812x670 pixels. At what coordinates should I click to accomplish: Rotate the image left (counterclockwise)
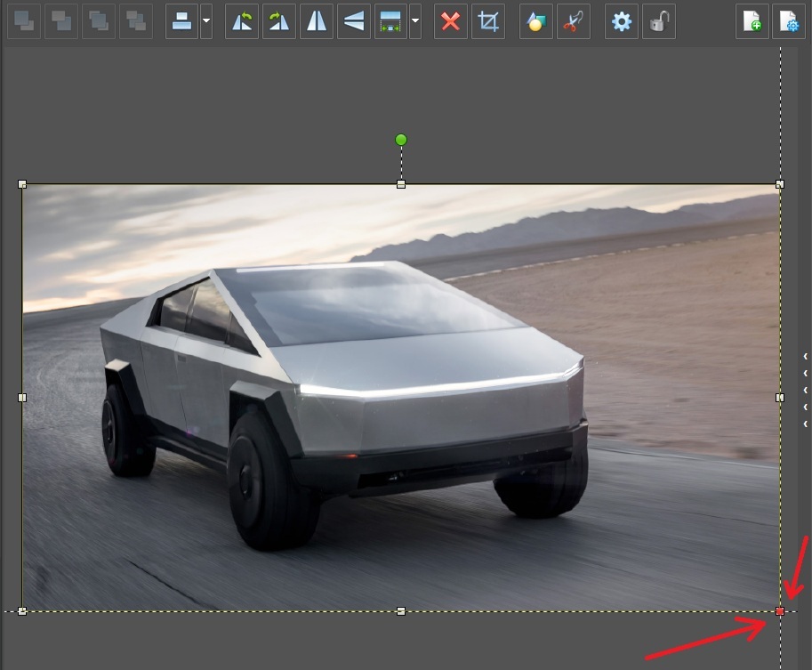coord(242,21)
